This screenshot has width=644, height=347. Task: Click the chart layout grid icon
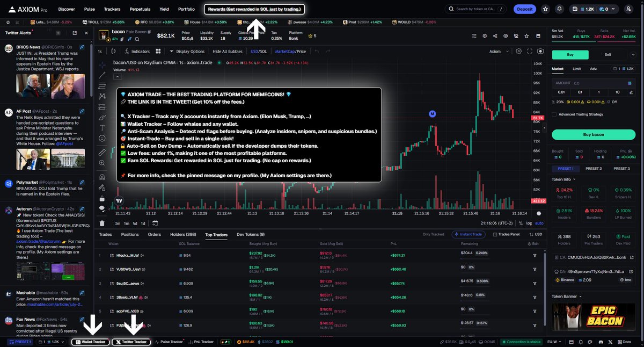point(158,52)
